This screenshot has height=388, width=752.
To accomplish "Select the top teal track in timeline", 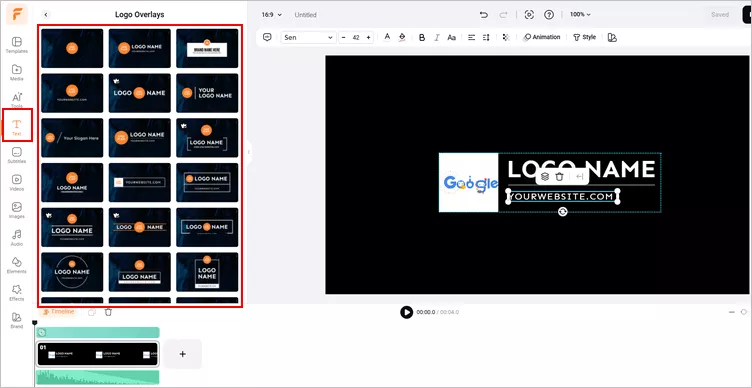I will pyautogui.click(x=98, y=332).
